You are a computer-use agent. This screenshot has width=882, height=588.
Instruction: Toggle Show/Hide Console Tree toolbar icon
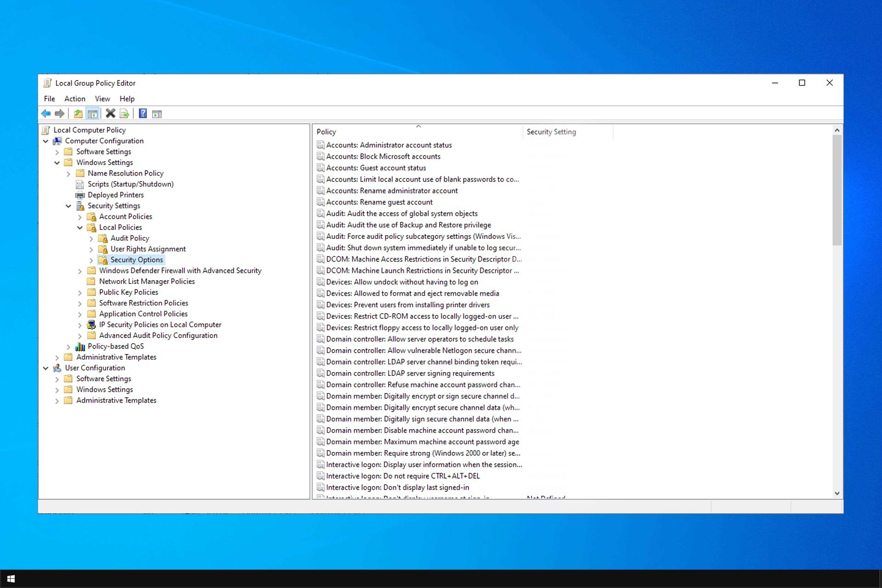92,113
